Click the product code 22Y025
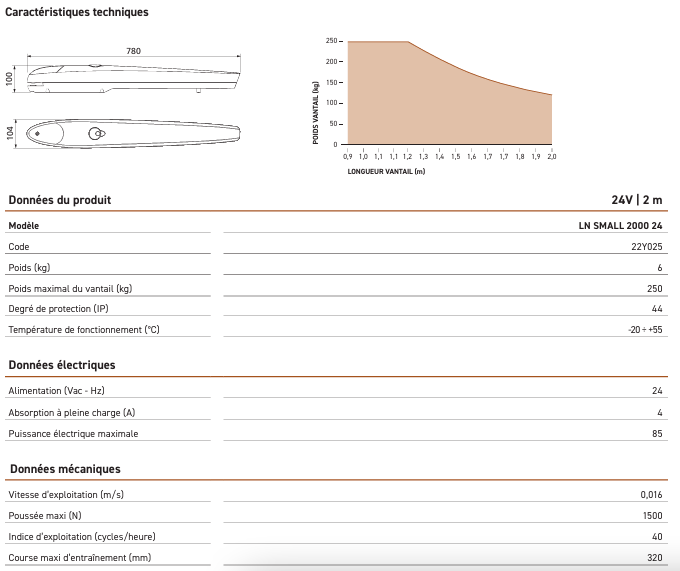 click(x=647, y=247)
